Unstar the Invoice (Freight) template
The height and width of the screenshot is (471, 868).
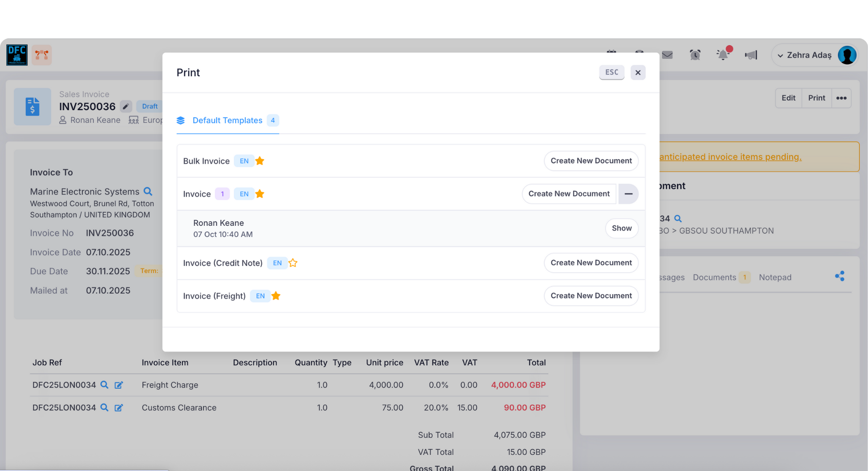click(276, 296)
